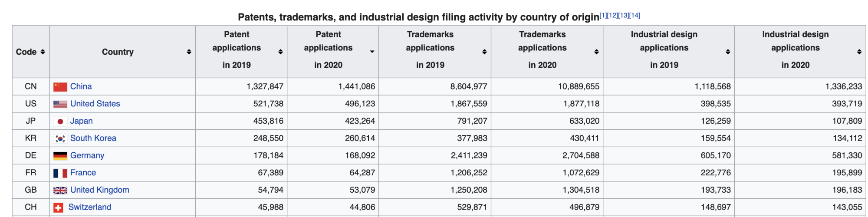Follow the South Korea link
Screen dimensions: 868x217
[93, 138]
